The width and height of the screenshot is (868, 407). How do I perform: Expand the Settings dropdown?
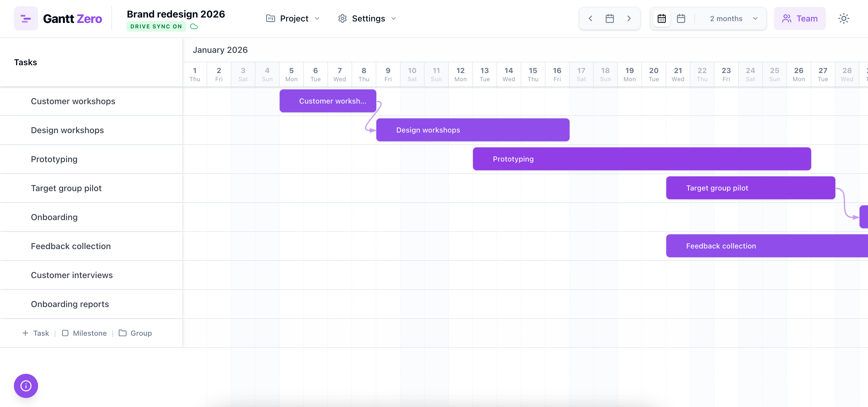click(367, 18)
